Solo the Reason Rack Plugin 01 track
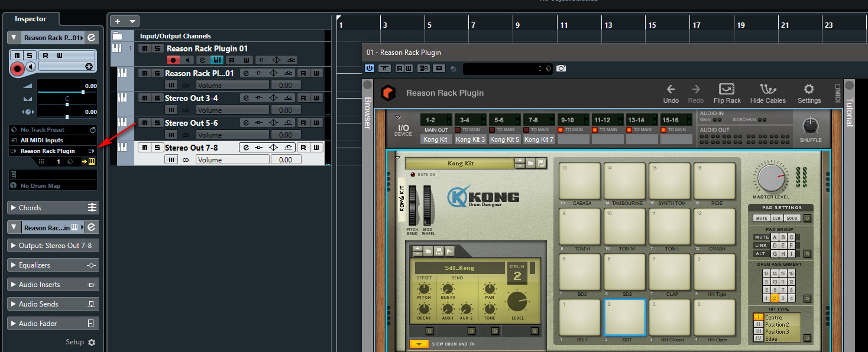The width and height of the screenshot is (868, 352). tap(156, 48)
